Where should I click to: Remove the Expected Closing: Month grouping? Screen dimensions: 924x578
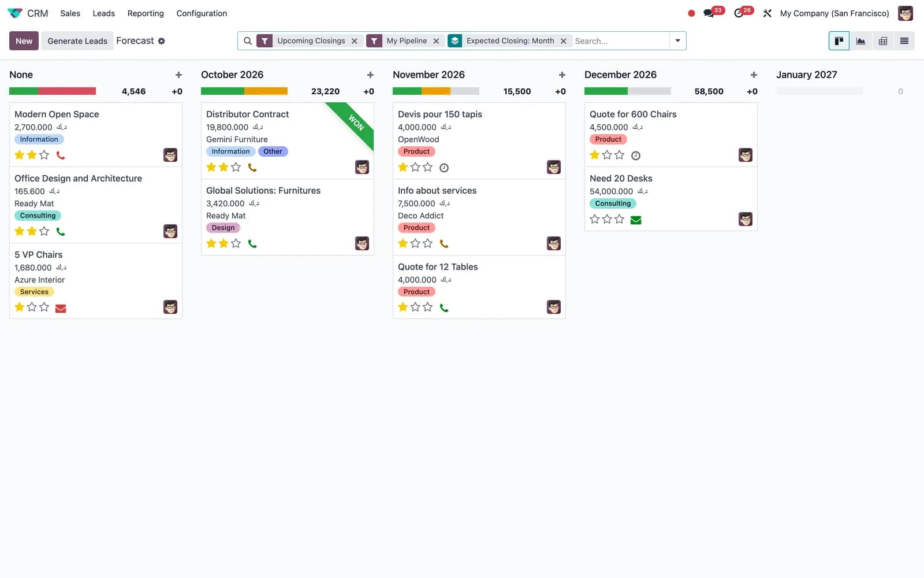coord(563,41)
